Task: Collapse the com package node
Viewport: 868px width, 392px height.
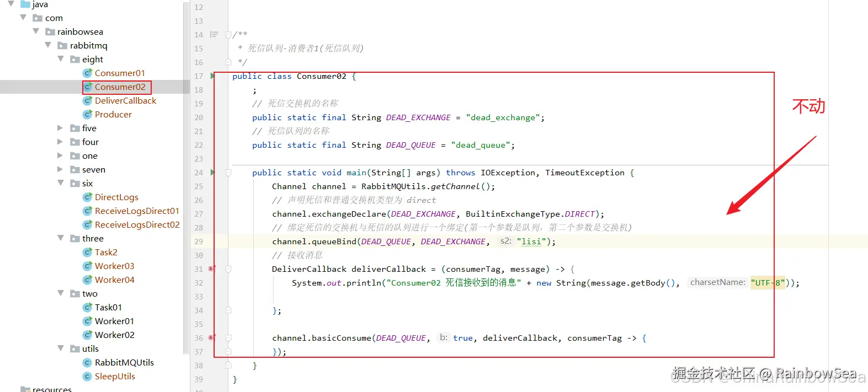Action: [x=23, y=18]
